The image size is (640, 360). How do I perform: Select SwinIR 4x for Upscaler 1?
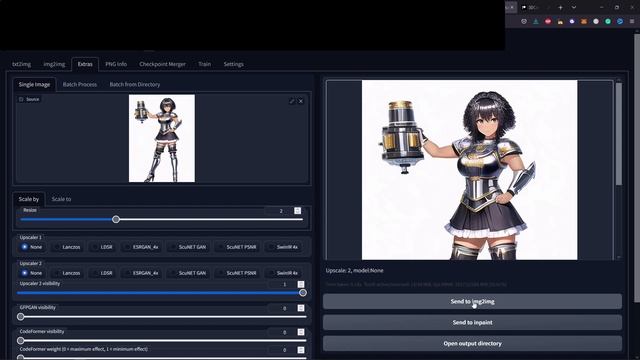click(283, 247)
